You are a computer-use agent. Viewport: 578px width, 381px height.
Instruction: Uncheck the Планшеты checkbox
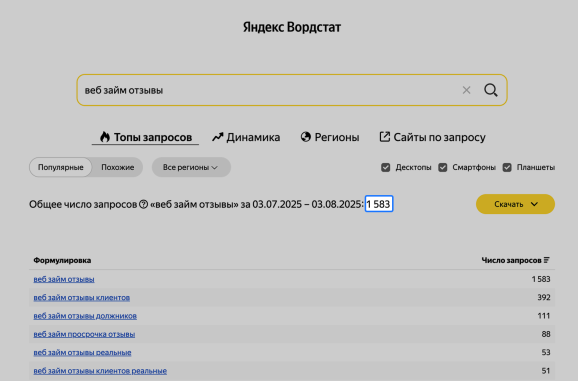click(x=507, y=168)
